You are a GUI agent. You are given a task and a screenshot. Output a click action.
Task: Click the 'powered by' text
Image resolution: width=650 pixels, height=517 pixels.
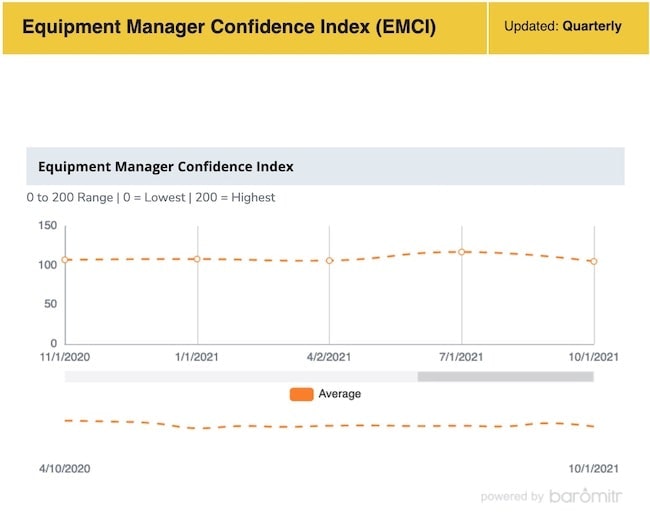point(512,497)
